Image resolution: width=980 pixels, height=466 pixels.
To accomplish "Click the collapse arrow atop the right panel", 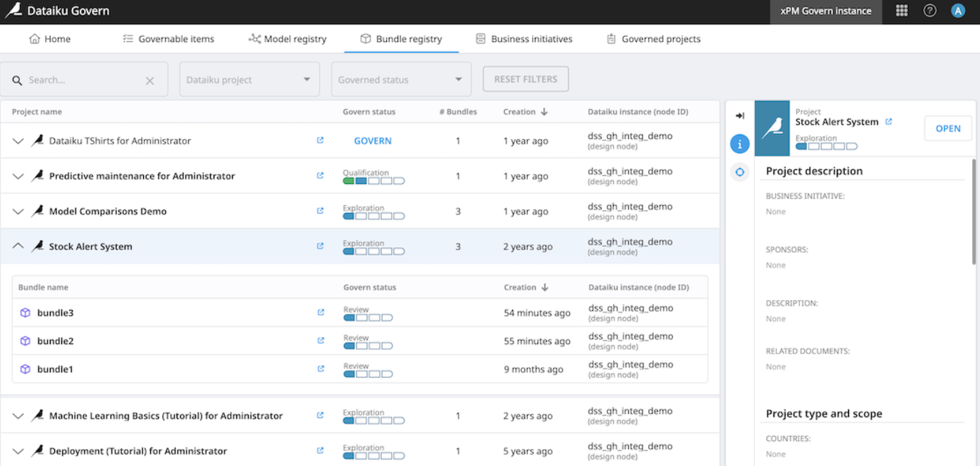I will click(x=739, y=115).
